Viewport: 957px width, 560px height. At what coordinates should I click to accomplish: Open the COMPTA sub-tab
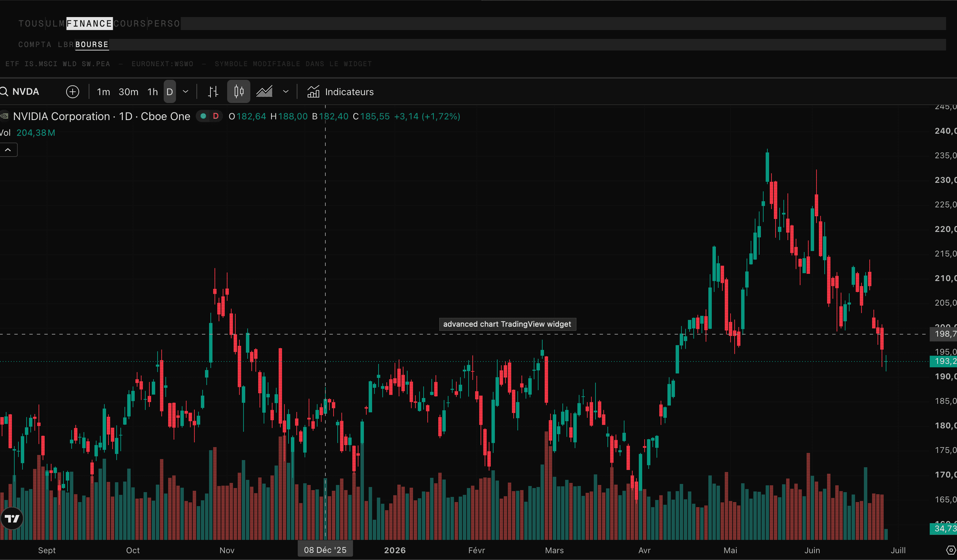tap(35, 44)
